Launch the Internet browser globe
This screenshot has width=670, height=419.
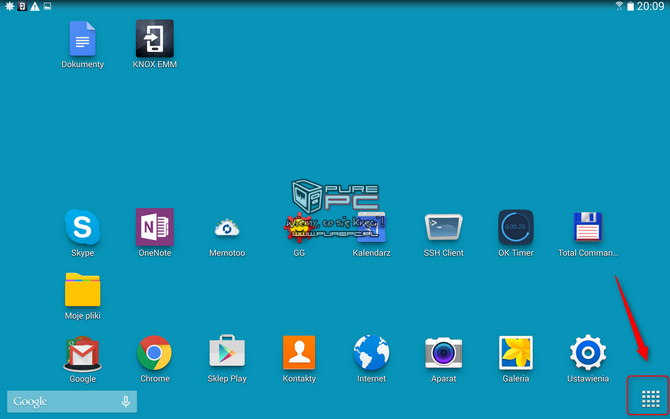pos(371,353)
